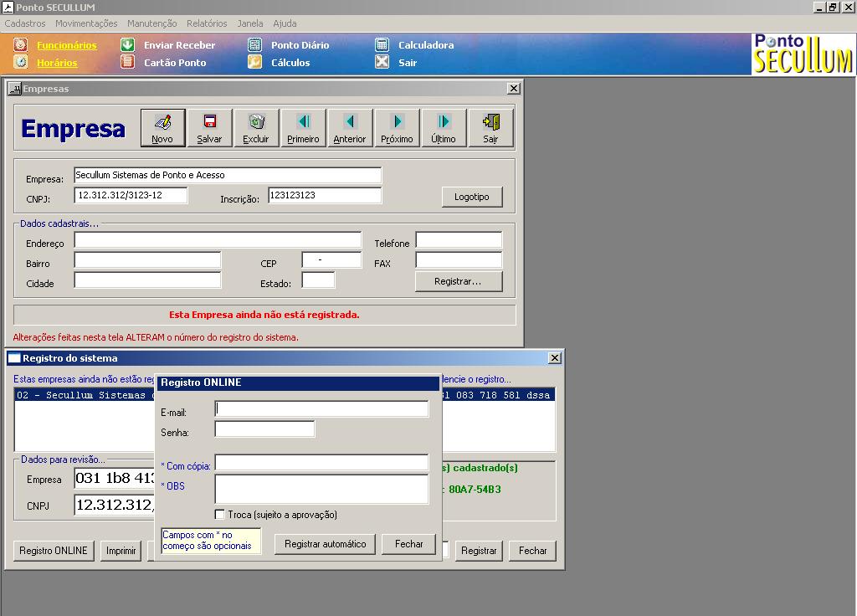Click the Bairro field
Image resolution: width=857 pixels, height=616 pixels.
coord(147,259)
